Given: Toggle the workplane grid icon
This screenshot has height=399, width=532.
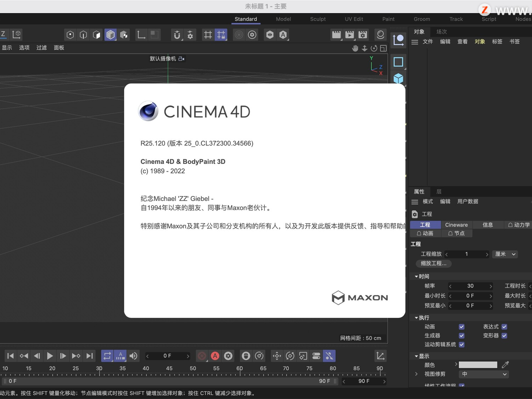Looking at the screenshot, I should 208,35.
